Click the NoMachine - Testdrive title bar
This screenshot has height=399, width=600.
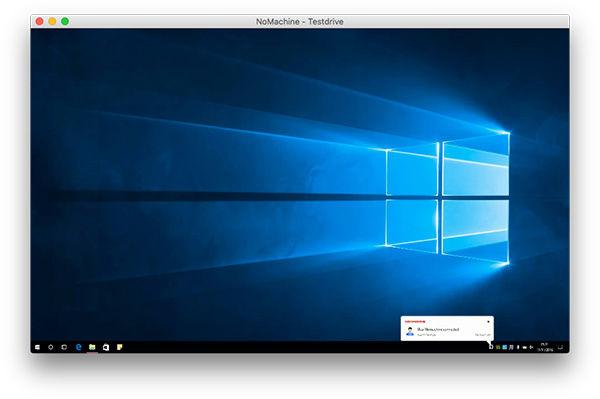click(x=300, y=21)
